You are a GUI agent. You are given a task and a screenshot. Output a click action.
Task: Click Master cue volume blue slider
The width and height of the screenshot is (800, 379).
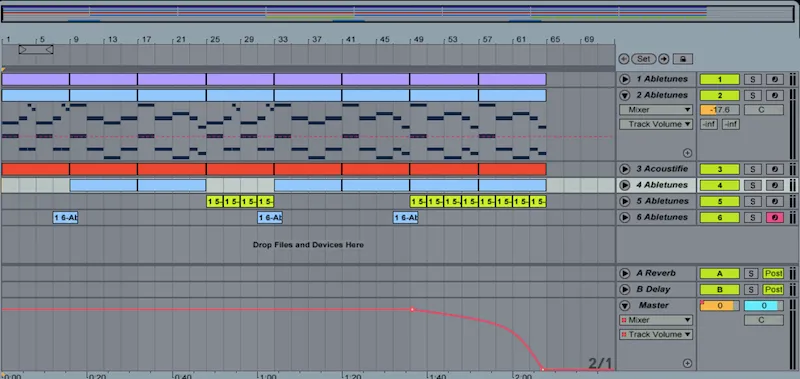point(763,306)
